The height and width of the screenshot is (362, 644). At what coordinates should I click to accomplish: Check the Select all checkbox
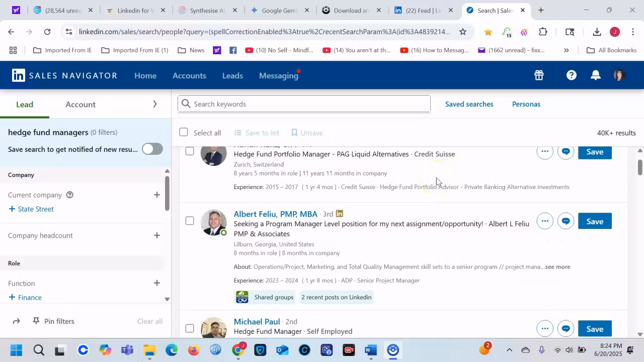(184, 132)
